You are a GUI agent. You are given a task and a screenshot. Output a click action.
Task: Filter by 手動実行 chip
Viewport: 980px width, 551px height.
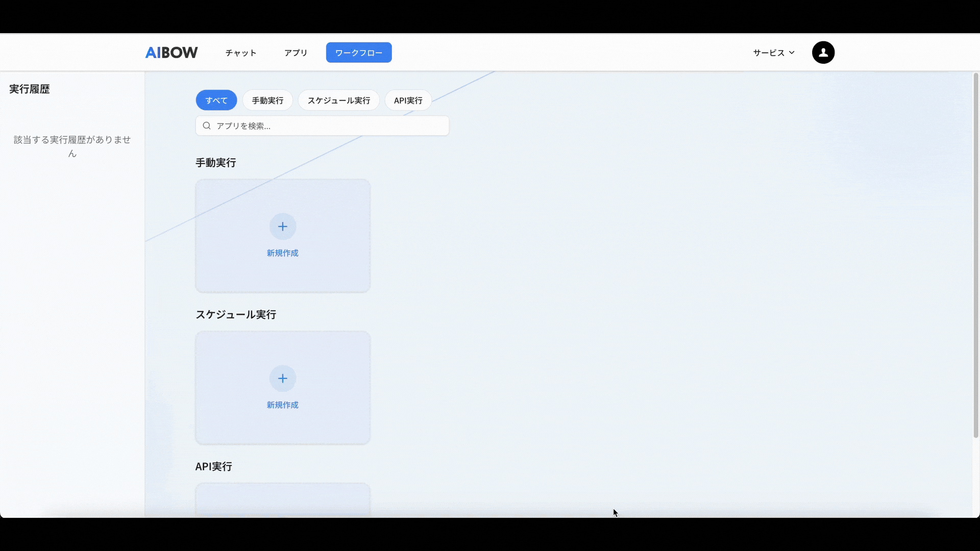tap(267, 101)
